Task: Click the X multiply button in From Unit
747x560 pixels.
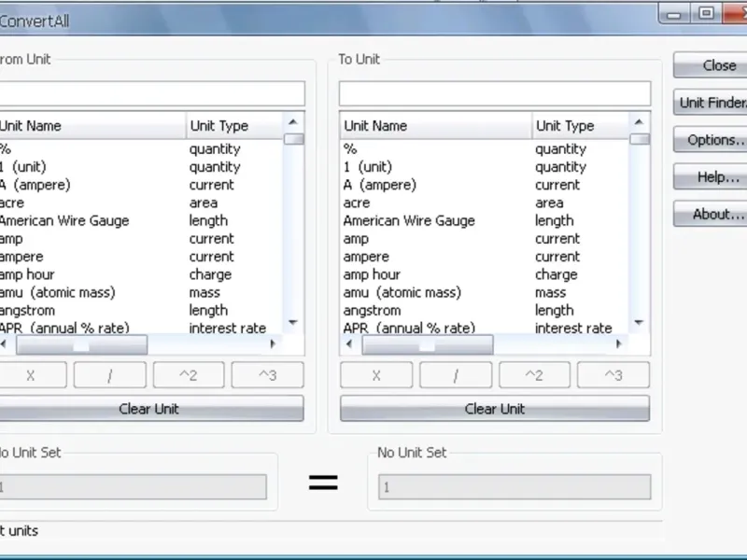Action: (33, 375)
